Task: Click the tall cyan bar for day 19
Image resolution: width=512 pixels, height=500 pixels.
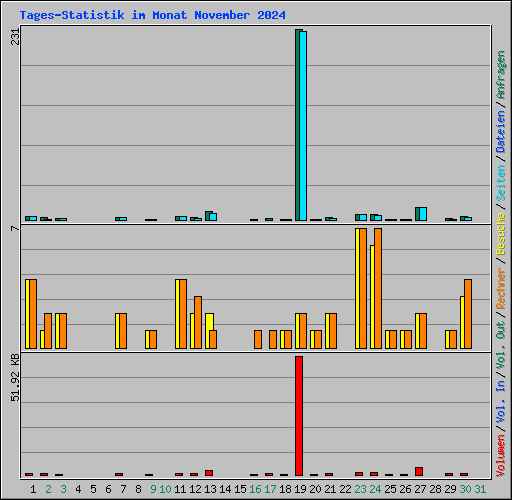Action: [x=303, y=126]
